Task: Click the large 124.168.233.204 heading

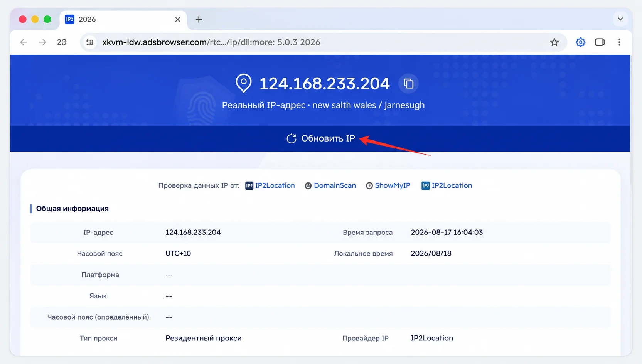Action: coord(324,84)
